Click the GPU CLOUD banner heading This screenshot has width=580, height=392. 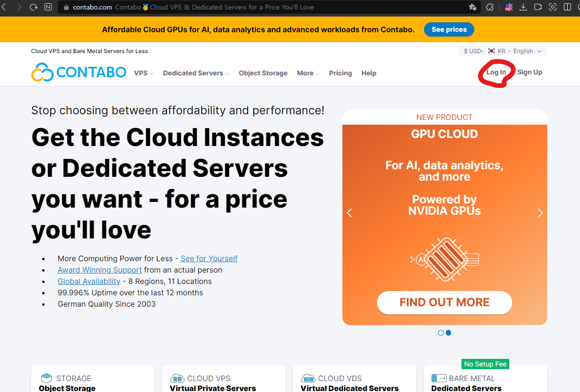click(444, 134)
